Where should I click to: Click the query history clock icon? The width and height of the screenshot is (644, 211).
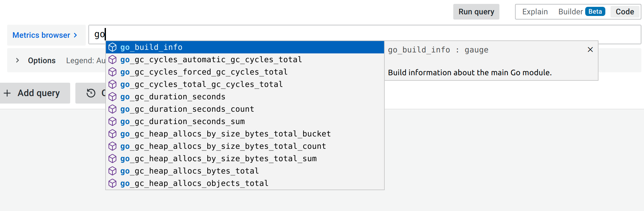(91, 93)
